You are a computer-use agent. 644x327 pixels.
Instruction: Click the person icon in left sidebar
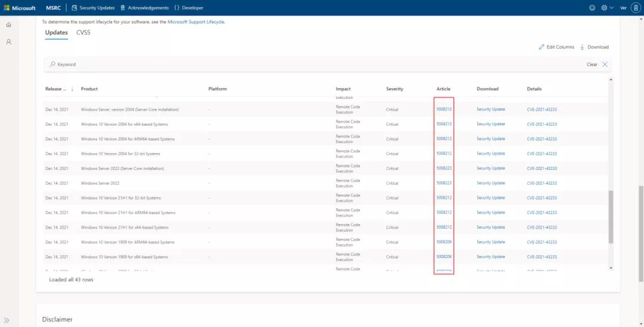point(8,42)
